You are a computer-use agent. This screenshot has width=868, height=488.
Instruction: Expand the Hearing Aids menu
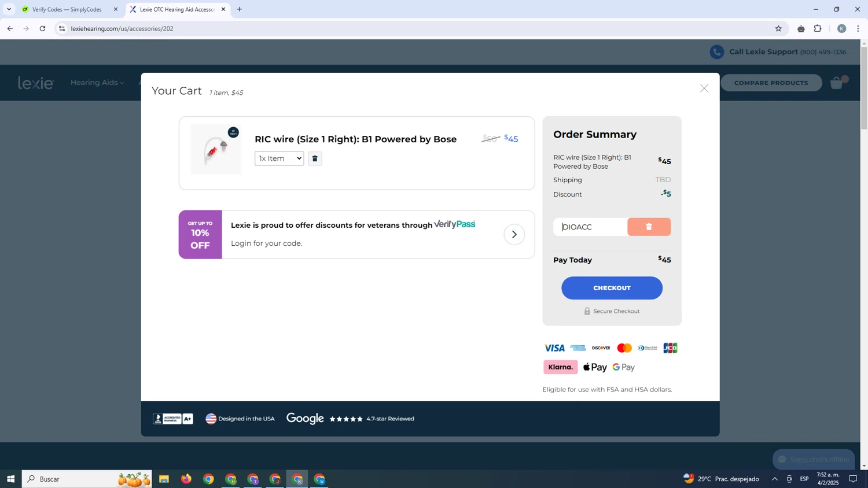point(97,83)
